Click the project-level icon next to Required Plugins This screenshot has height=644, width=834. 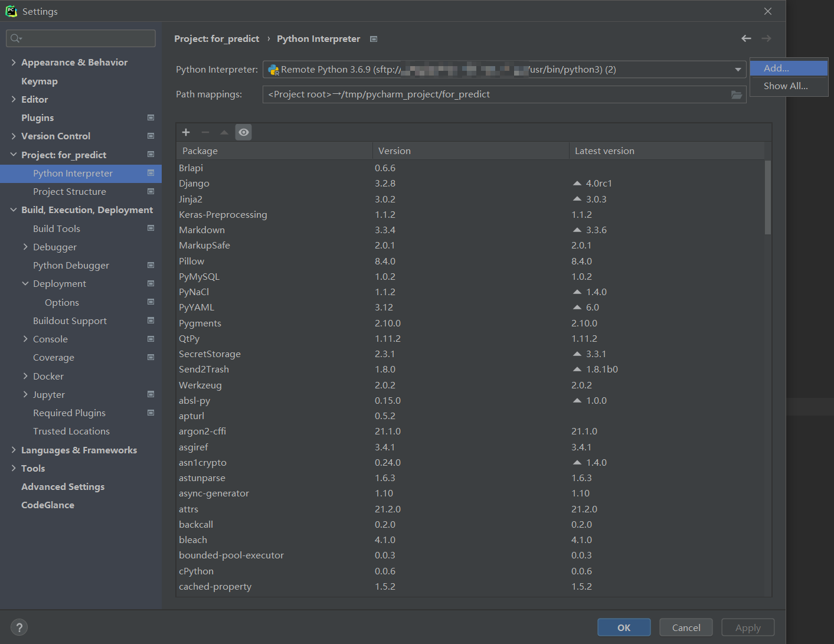pos(151,413)
